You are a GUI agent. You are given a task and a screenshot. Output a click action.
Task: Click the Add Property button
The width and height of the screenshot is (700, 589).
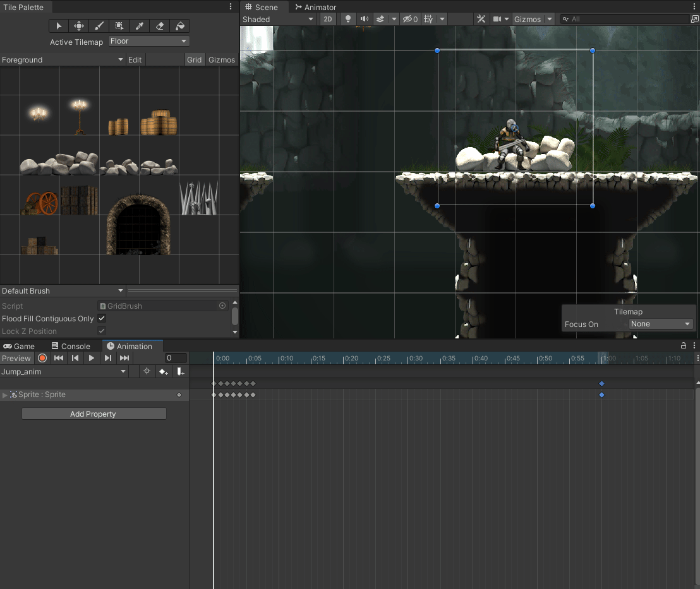pos(94,414)
